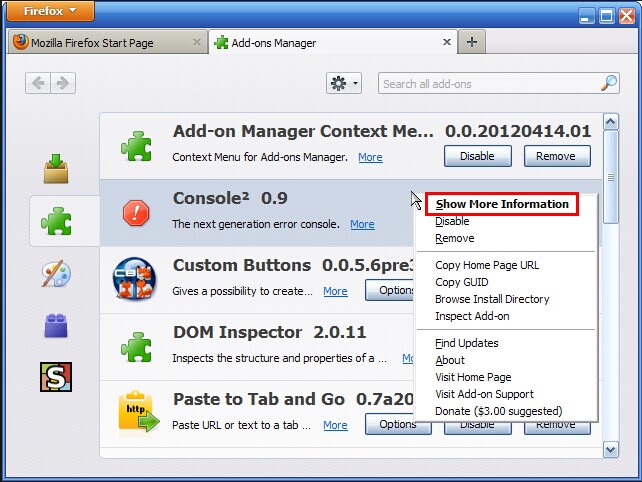
Task: Click Custom Buttons add-on icon
Action: [134, 278]
